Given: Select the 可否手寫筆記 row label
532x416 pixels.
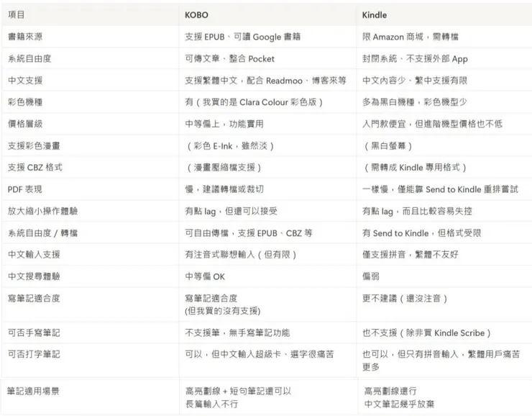Looking at the screenshot, I should click(34, 333).
